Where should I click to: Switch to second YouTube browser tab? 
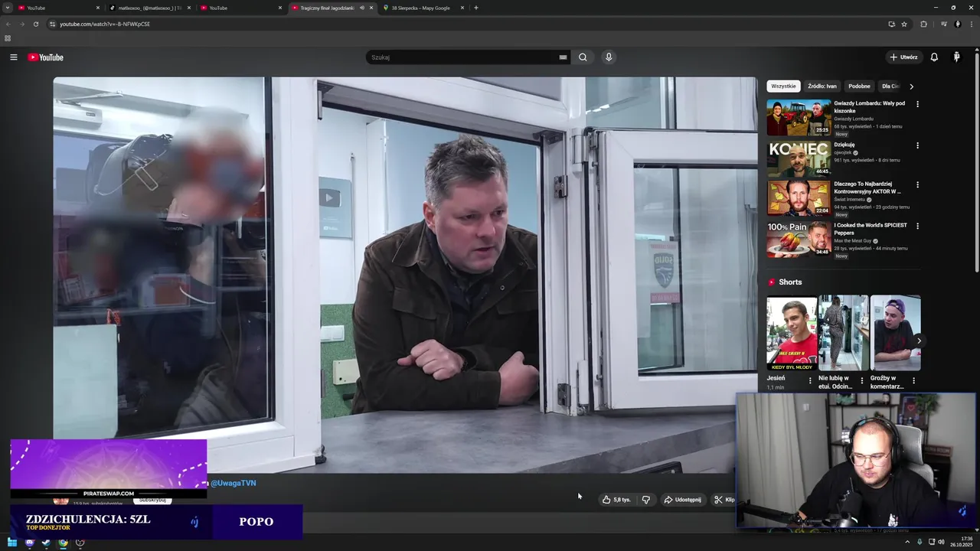pos(240,8)
